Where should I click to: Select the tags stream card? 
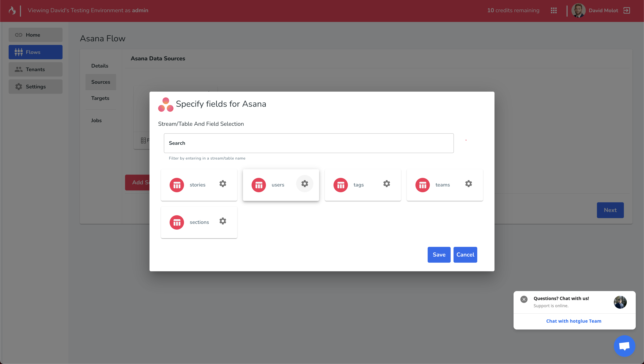[363, 185]
